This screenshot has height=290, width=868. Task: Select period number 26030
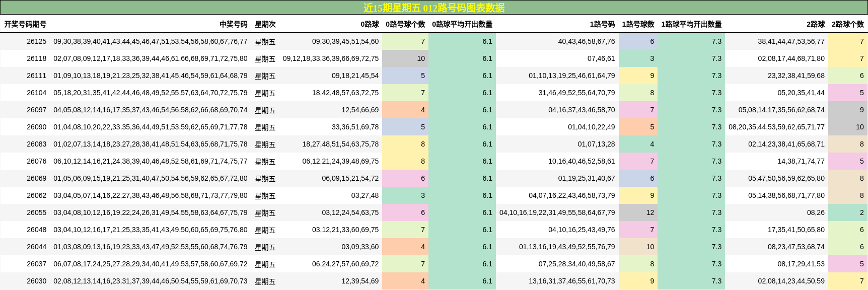(x=36, y=281)
